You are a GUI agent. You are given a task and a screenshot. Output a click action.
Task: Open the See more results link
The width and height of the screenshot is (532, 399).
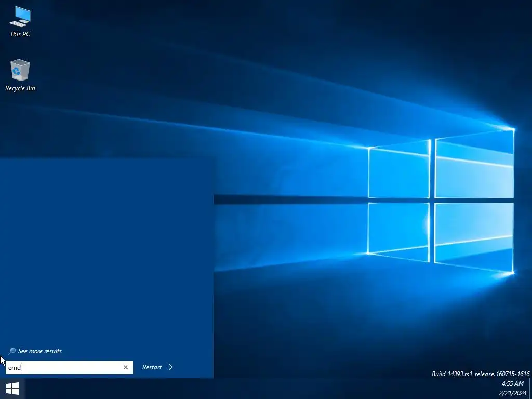click(39, 351)
